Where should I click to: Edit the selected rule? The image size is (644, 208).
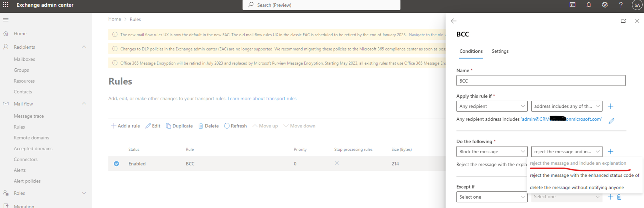[x=153, y=126]
